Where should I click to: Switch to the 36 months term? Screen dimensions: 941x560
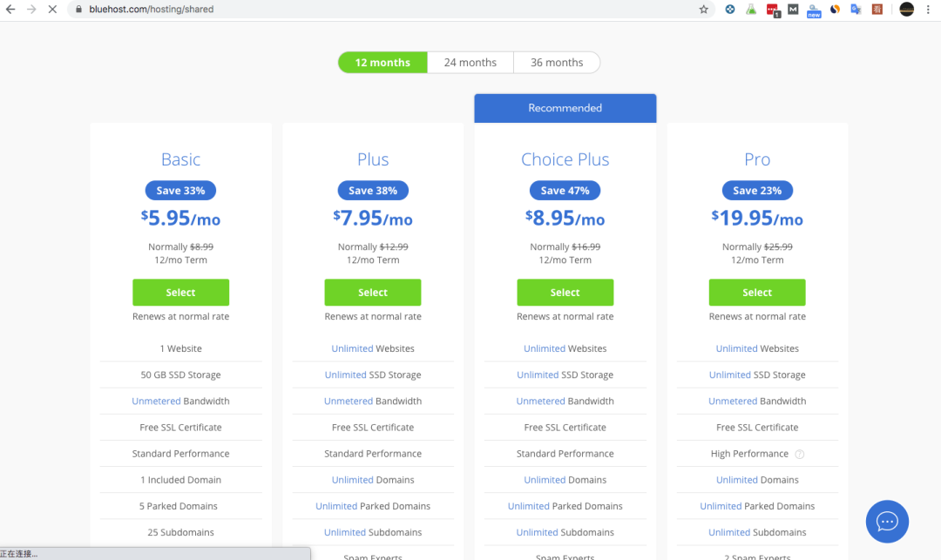click(557, 63)
